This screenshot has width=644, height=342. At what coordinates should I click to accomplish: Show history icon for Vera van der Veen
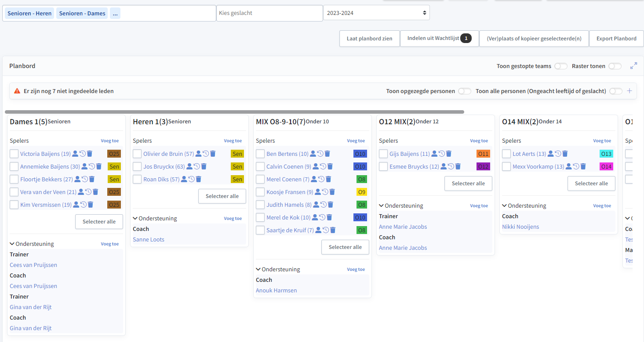click(88, 192)
